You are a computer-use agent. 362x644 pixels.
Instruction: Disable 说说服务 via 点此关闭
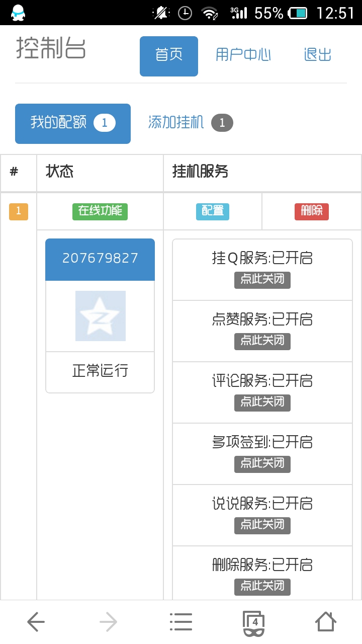(x=262, y=525)
